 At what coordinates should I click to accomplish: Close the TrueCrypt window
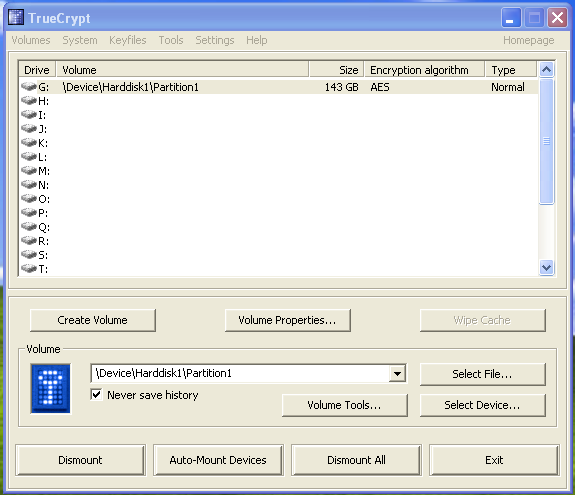(557, 18)
